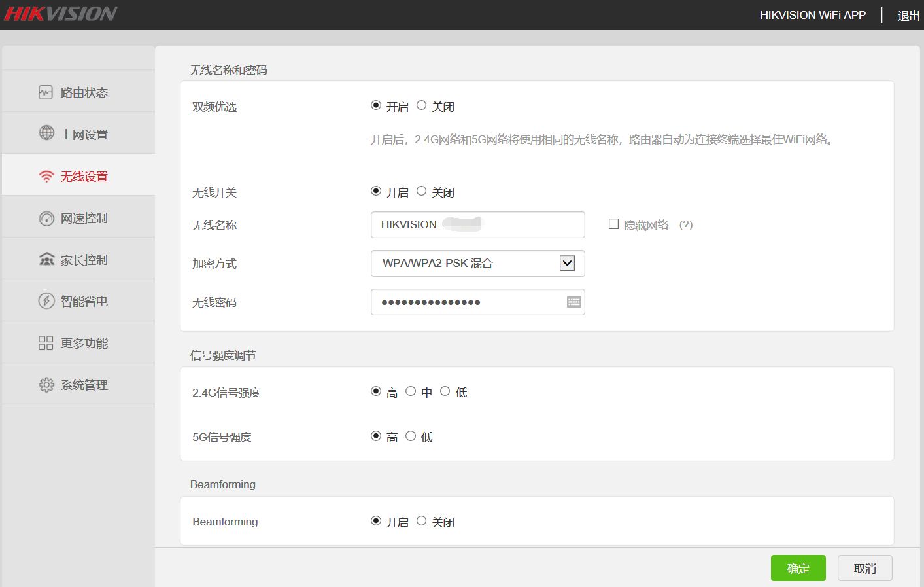Click the 更多功能 grid icon
This screenshot has width=924, height=587.
(46, 343)
